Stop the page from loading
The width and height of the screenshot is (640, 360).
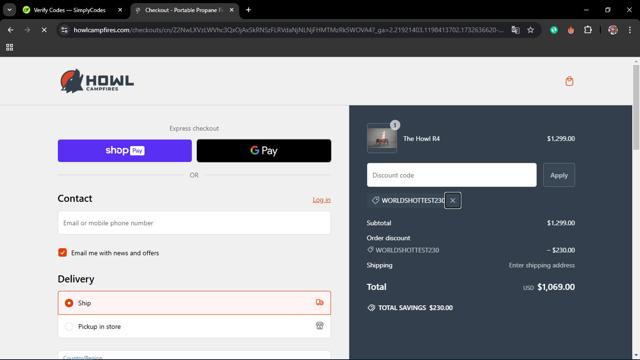44,30
